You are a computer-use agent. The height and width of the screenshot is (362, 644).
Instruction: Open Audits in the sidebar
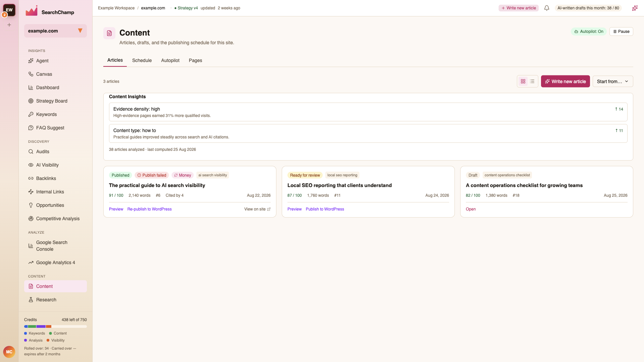(55, 152)
